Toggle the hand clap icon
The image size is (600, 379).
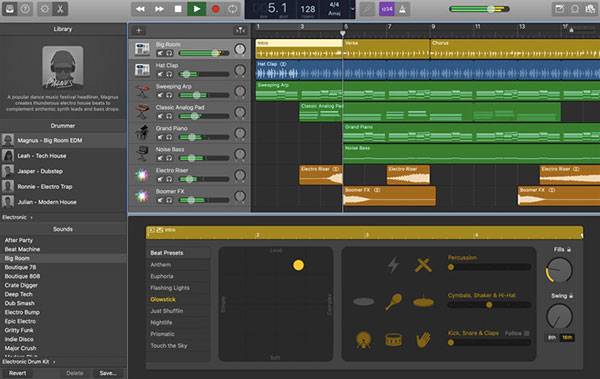(423, 340)
